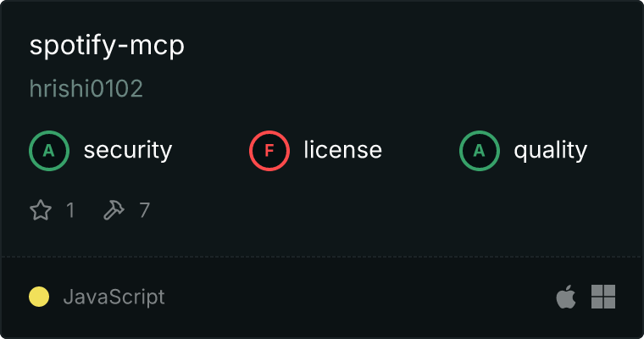644x339 pixels.
Task: Click the red F license grade badge
Action: pos(269,151)
